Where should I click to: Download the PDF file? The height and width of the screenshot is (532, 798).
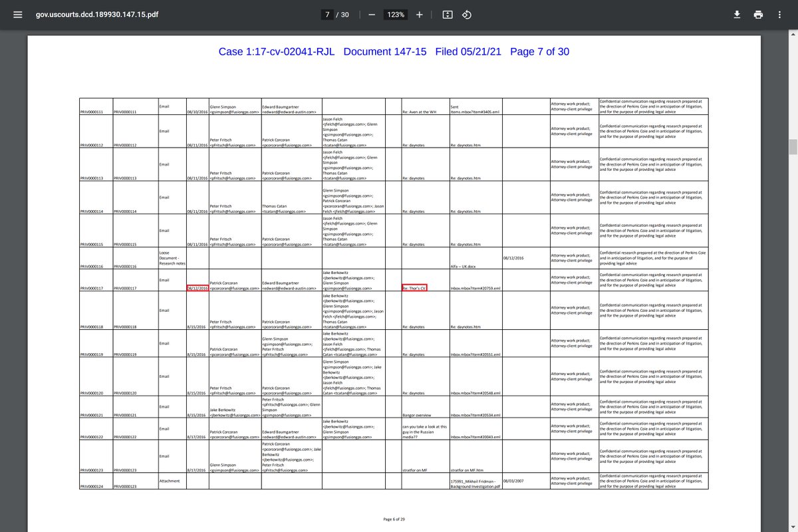click(737, 15)
